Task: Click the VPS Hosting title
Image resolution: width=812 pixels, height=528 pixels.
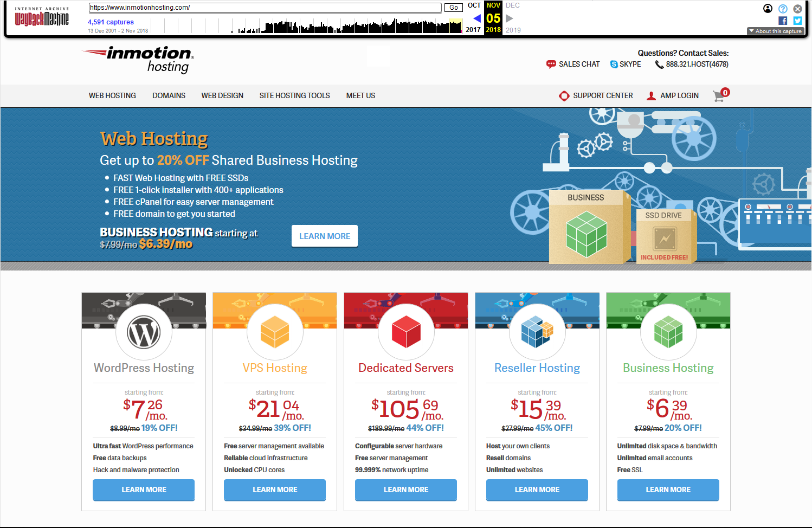Action: click(x=275, y=368)
